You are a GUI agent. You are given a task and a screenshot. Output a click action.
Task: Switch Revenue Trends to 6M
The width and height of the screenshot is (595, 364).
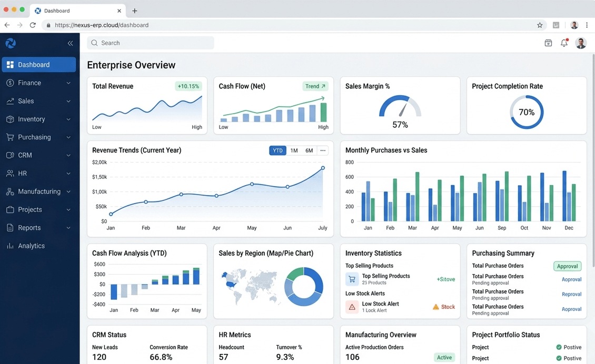(309, 150)
